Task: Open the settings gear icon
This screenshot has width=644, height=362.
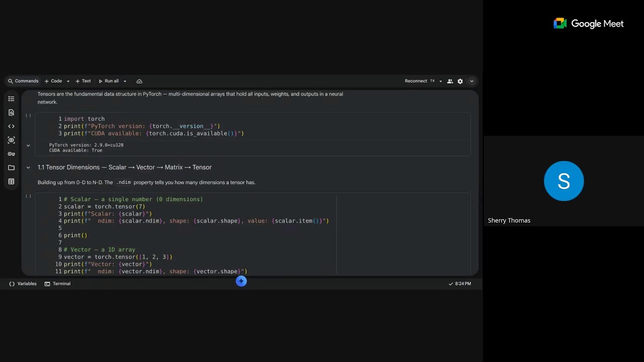Action: (x=460, y=81)
